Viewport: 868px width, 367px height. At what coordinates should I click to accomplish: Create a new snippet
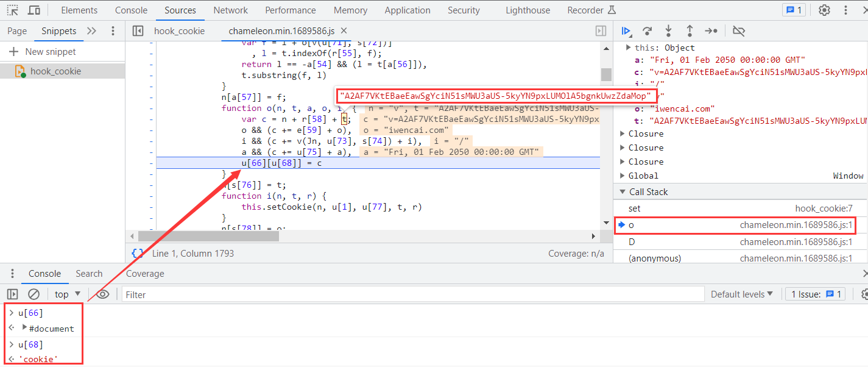tap(43, 52)
